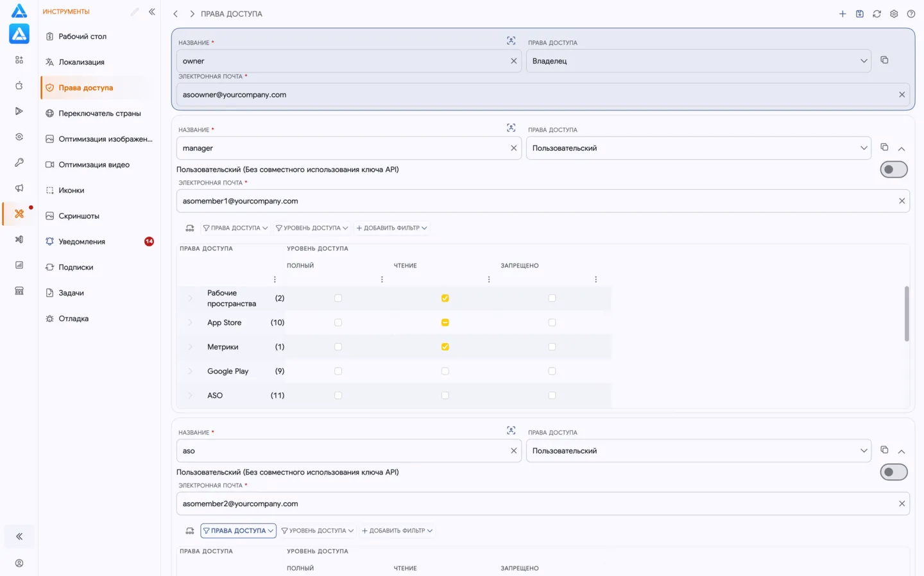Open the Google Play section in icon rail
The width and height of the screenshot is (924, 576).
tap(19, 111)
